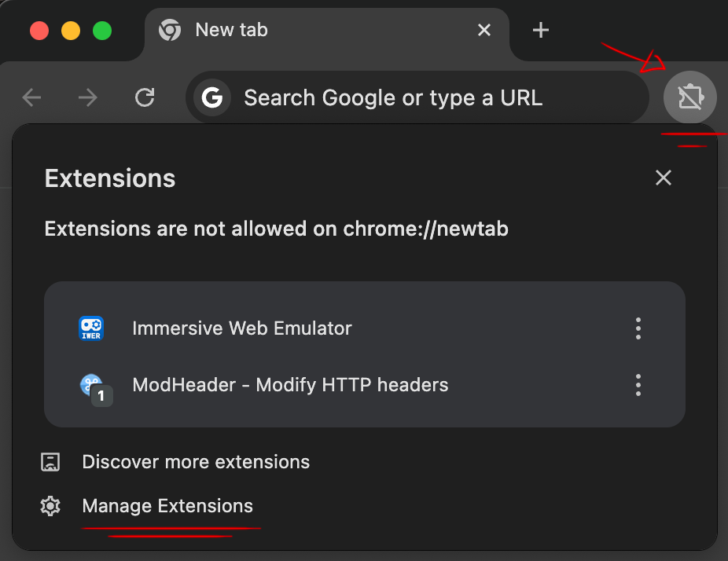Open the Manage Extensions link
Screen dimensions: 728x561
pos(167,506)
